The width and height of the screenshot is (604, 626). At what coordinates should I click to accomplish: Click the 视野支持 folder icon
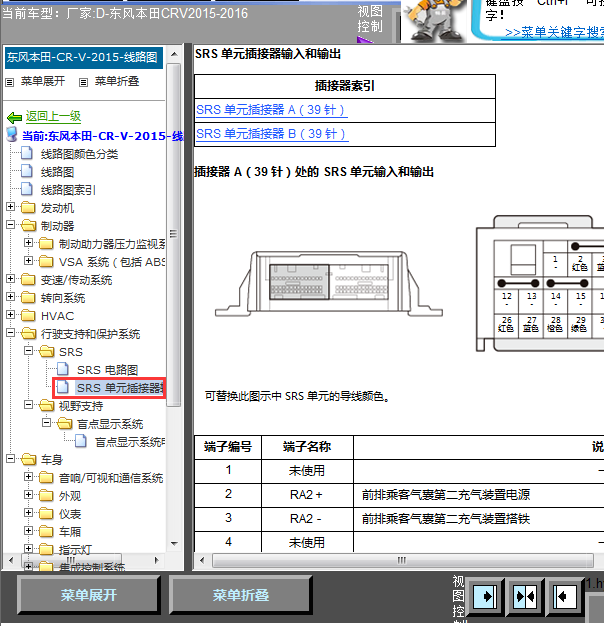46,406
